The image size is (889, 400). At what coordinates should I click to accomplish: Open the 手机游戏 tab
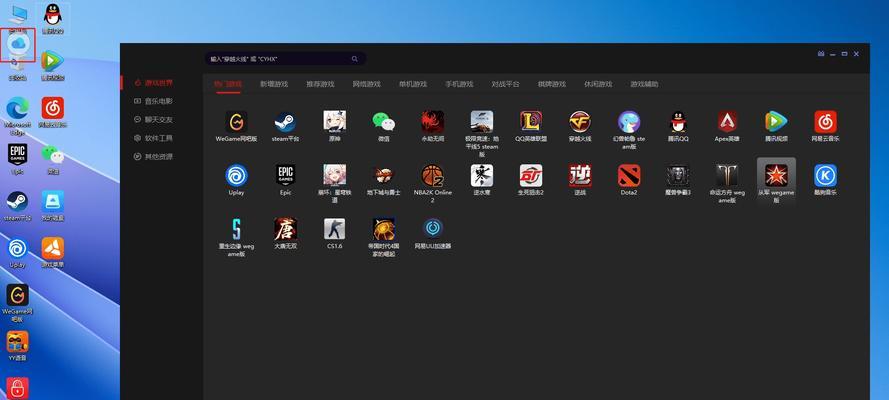[x=459, y=84]
